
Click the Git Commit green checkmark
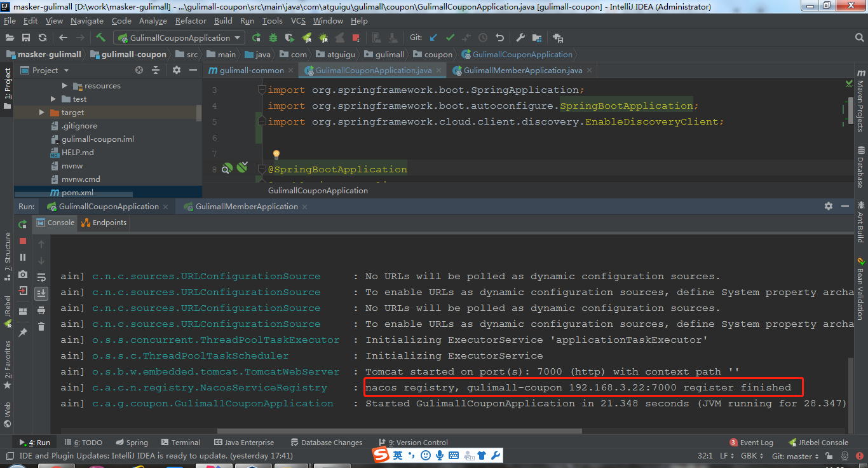(450, 38)
